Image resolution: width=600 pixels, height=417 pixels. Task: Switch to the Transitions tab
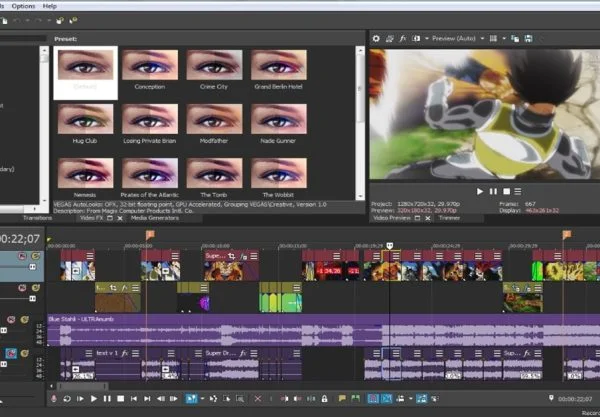point(38,218)
